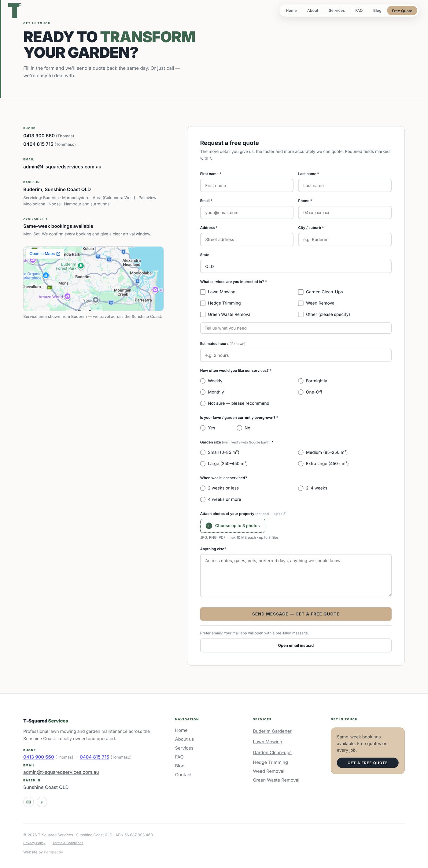Tick the Other (please specify) checkbox
The image size is (428, 868).
(301, 314)
